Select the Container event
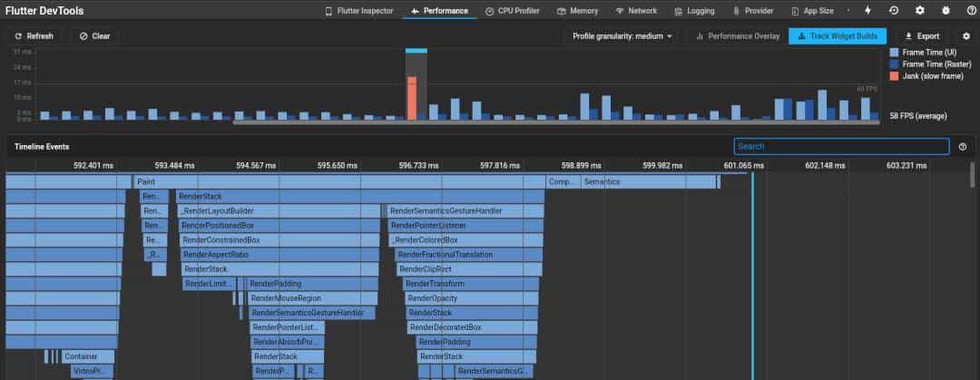The height and width of the screenshot is (380, 980). click(x=88, y=356)
